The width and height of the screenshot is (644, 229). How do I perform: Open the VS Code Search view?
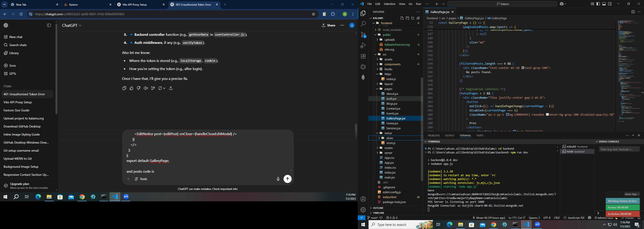(363, 24)
